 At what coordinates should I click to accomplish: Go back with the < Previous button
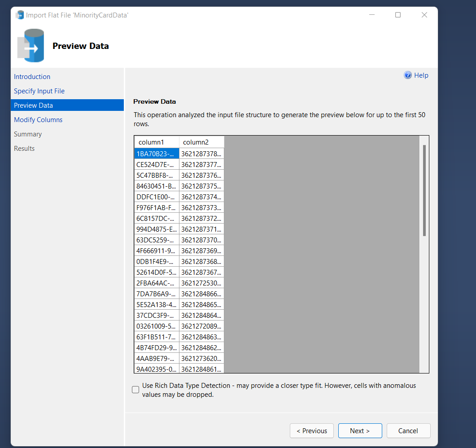tap(312, 431)
